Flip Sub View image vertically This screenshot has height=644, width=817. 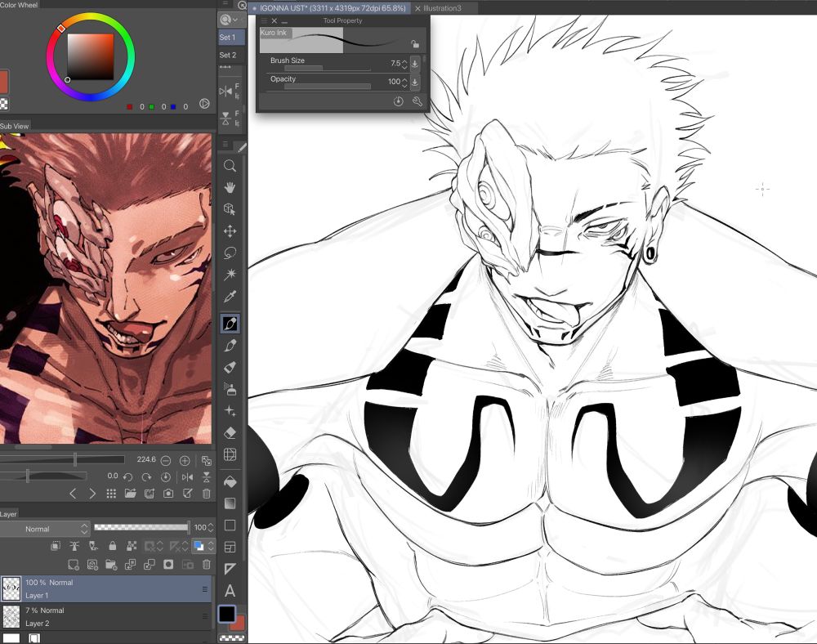(x=207, y=476)
